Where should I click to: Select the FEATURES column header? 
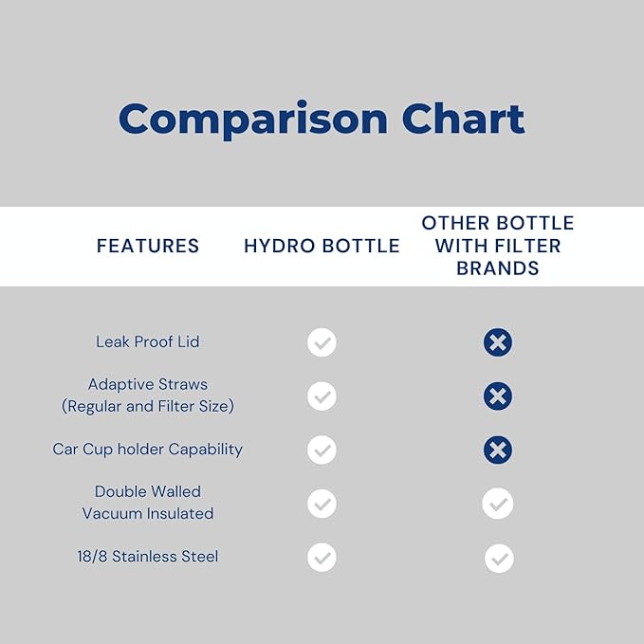(x=148, y=247)
